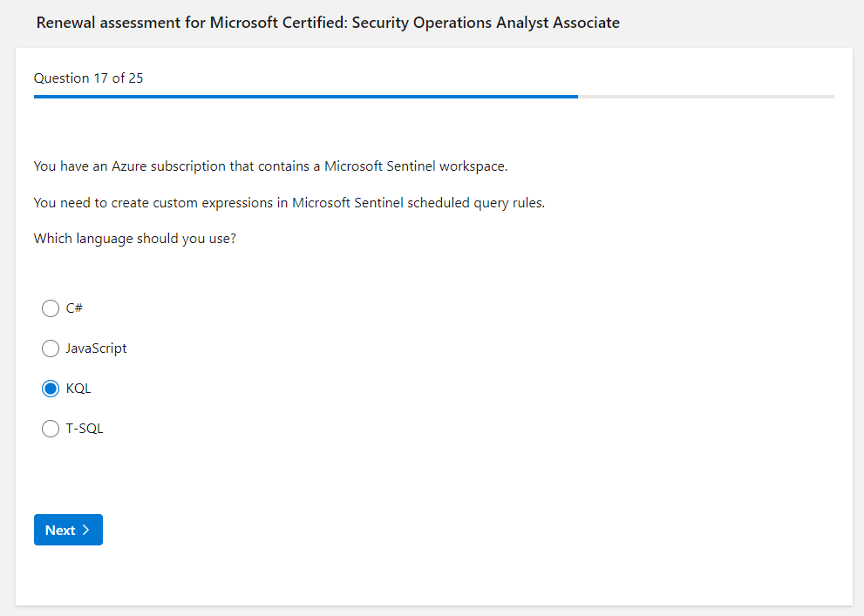Click the sentence about the Azure subscription
The height and width of the screenshot is (616, 864).
(270, 166)
